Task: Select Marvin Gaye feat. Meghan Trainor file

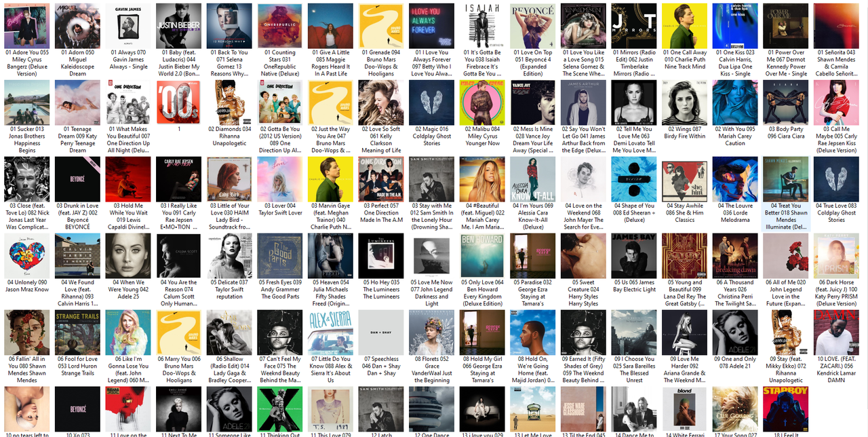Action: 330,194
